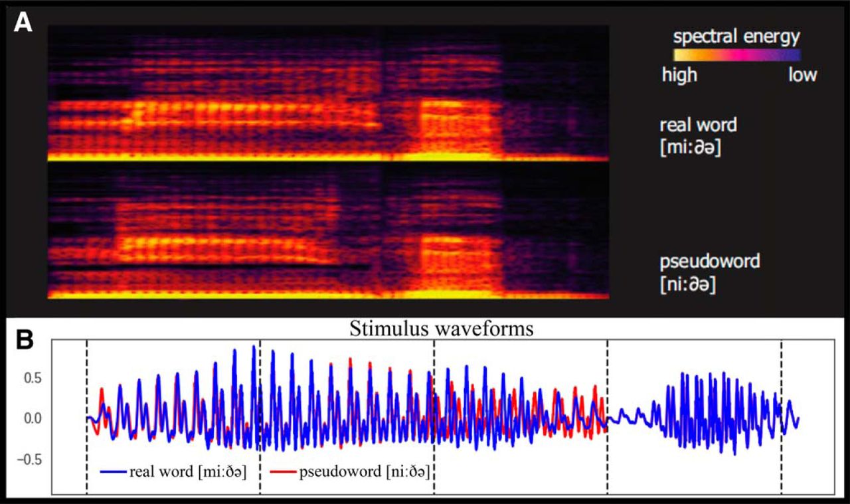Image resolution: width=850 pixels, height=504 pixels.
Task: Click the 'high' label under the color bar
Action: (x=679, y=75)
